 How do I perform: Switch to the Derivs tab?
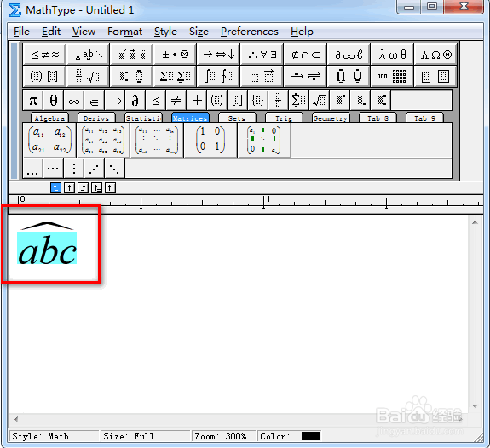[x=96, y=118]
